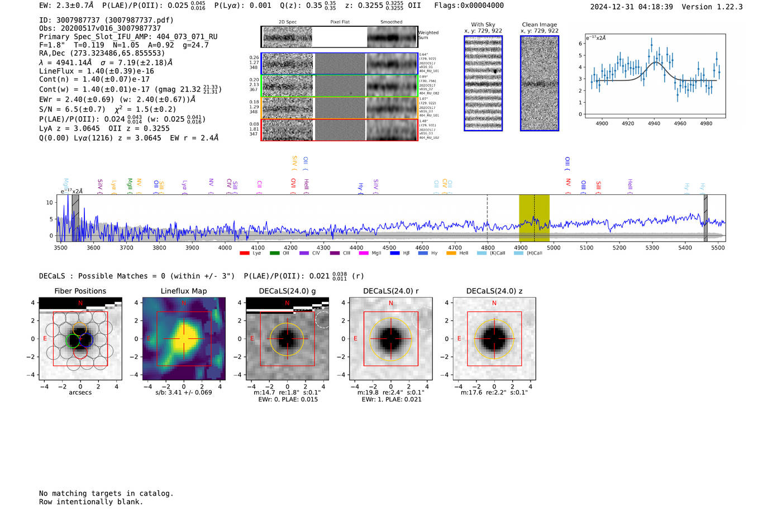Image resolution: width=782 pixels, height=532 pixels.
Task: Click the LyA z = 3.0645 line
Action: 104,128
